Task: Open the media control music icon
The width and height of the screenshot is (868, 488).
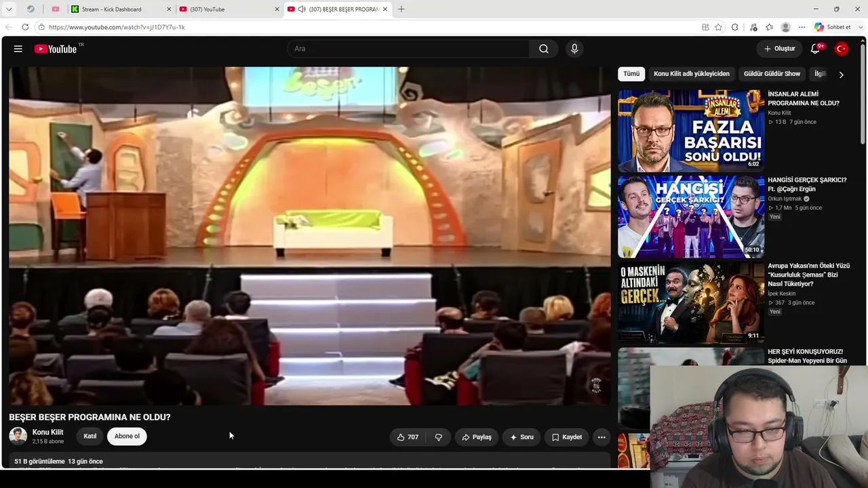Action: 753,27
